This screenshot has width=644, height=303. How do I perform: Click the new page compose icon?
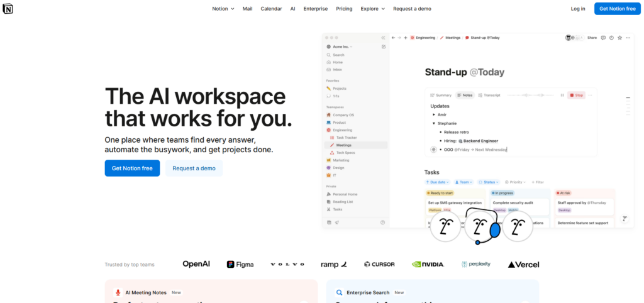pyautogui.click(x=383, y=47)
